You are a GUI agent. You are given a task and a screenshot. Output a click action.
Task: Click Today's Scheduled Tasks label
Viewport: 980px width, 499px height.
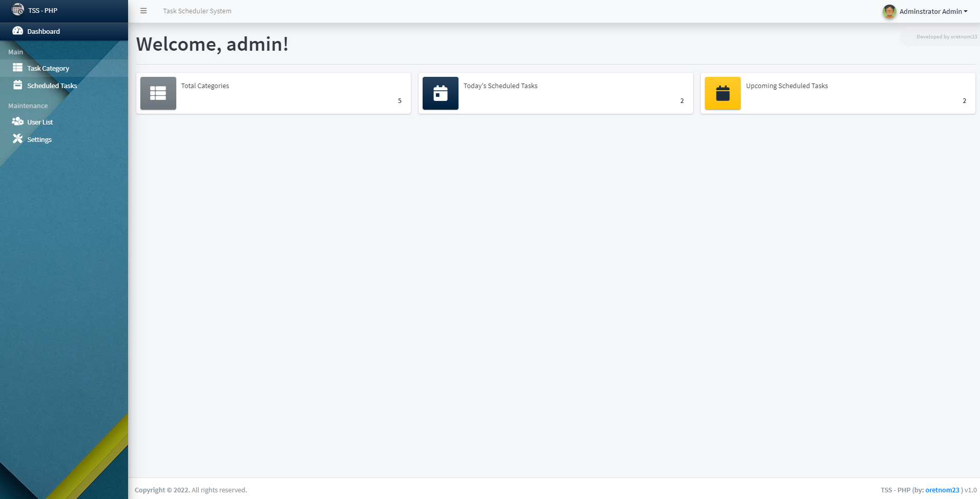(501, 86)
